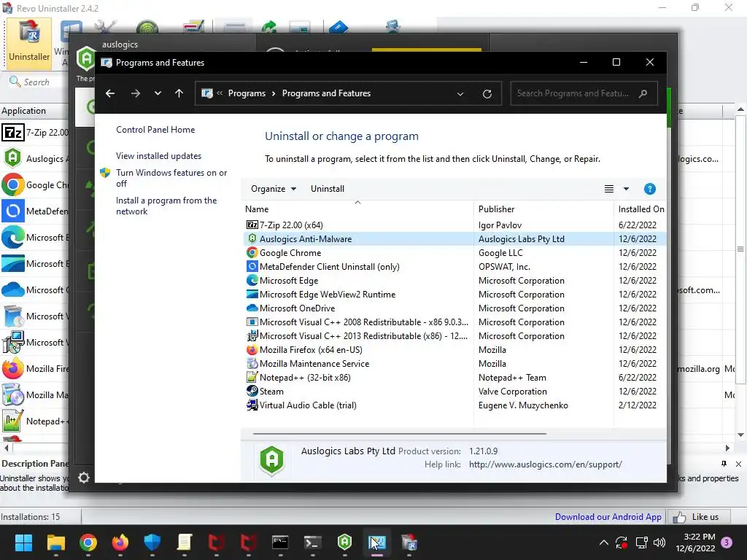Image resolution: width=747 pixels, height=560 pixels.
Task: Go up one level to Programs
Action: (179, 93)
